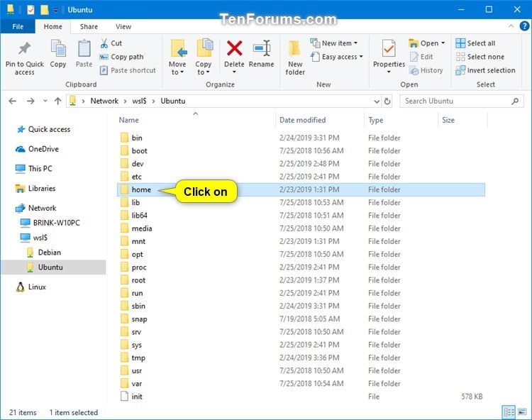The height and width of the screenshot is (420, 532).
Task: Click the Rename ribbon icon
Action: pyautogui.click(x=261, y=48)
